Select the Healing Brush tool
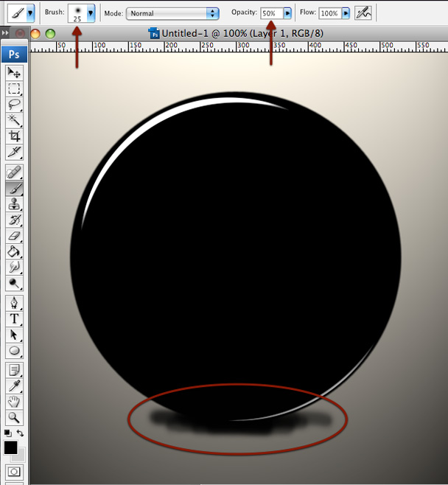The height and width of the screenshot is (485, 448). pyautogui.click(x=14, y=172)
